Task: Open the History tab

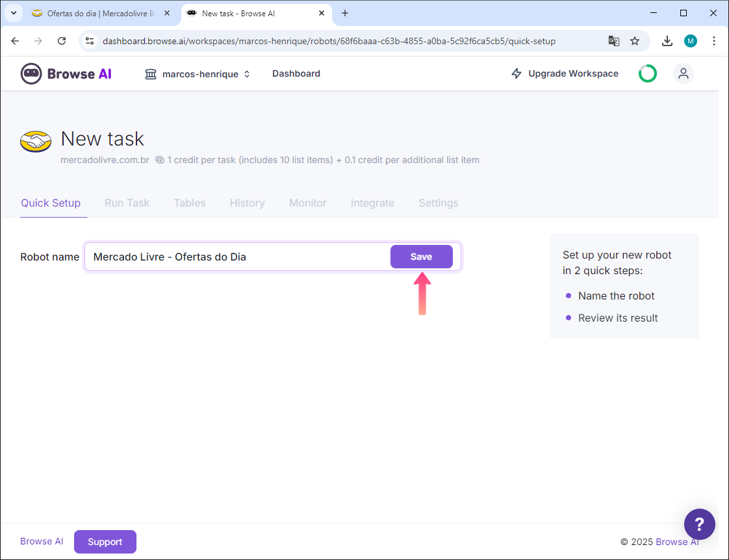Action: [x=248, y=203]
